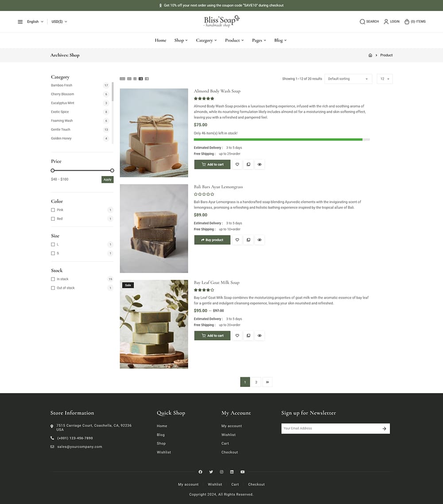Open the Category menu in the navbar
This screenshot has width=443, height=504.
click(206, 40)
